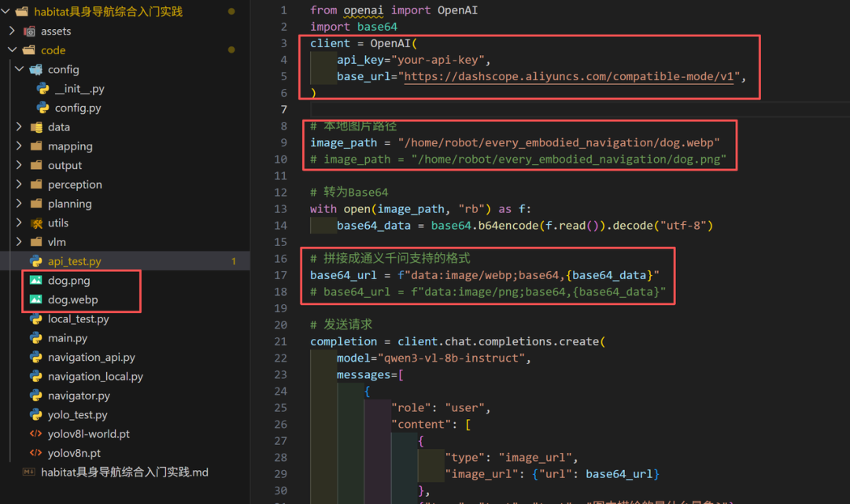The width and height of the screenshot is (850, 504).
Task: Expand the assets folder chevron
Action: pyautogui.click(x=13, y=31)
